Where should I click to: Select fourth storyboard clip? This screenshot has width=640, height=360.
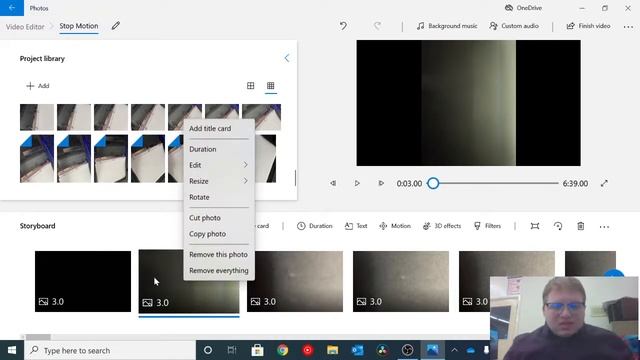[x=401, y=282]
